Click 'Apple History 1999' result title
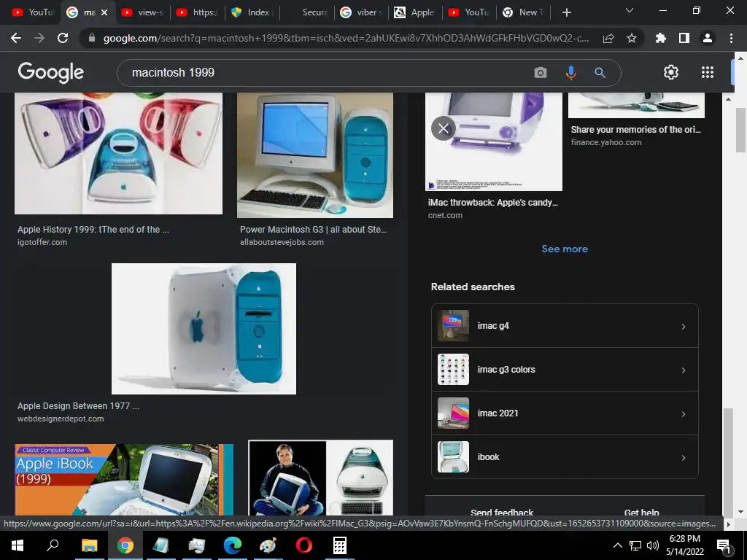The image size is (747, 560). [x=93, y=230]
